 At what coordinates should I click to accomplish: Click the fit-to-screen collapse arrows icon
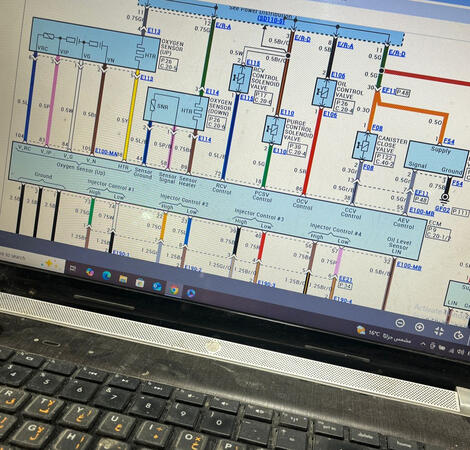(439, 331)
